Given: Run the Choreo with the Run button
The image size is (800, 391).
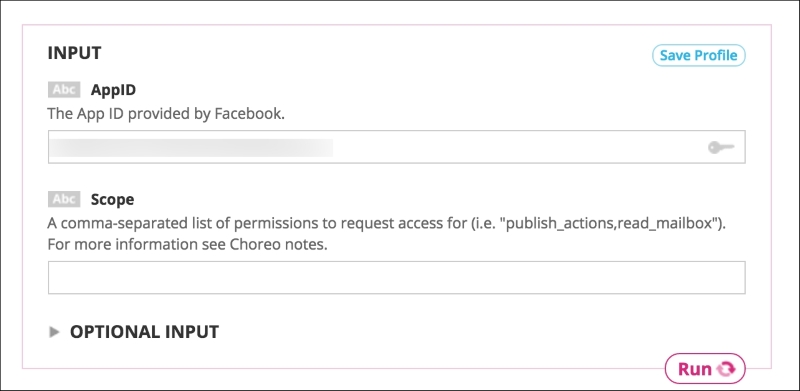Looking at the screenshot, I should coord(705,369).
